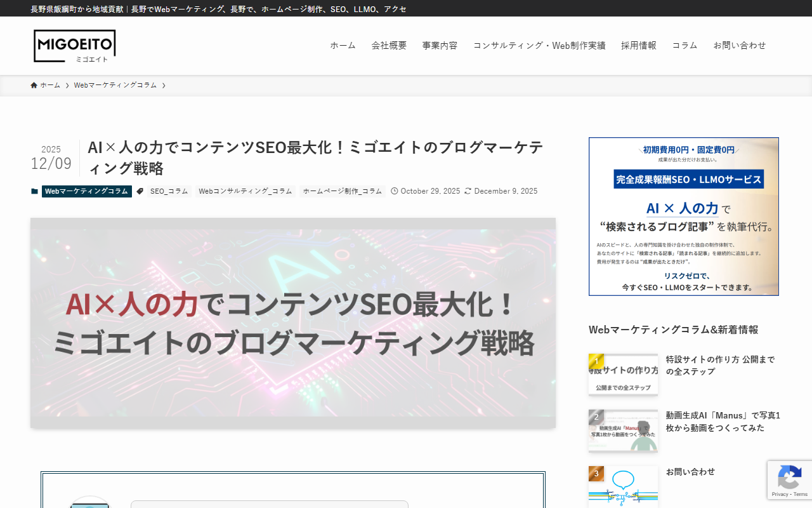This screenshot has height=508, width=812.
Task: Select the ホームページ制作_コラム tag
Action: click(343, 191)
